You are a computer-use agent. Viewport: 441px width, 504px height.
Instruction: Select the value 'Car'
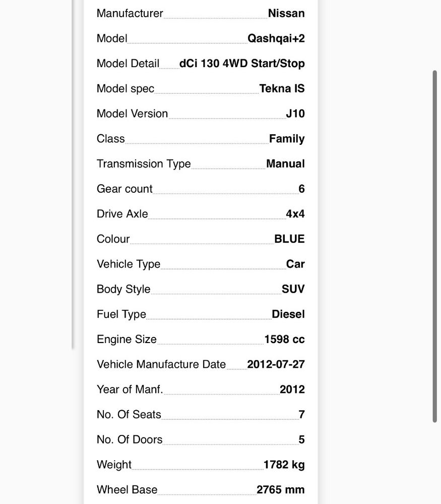click(x=295, y=264)
